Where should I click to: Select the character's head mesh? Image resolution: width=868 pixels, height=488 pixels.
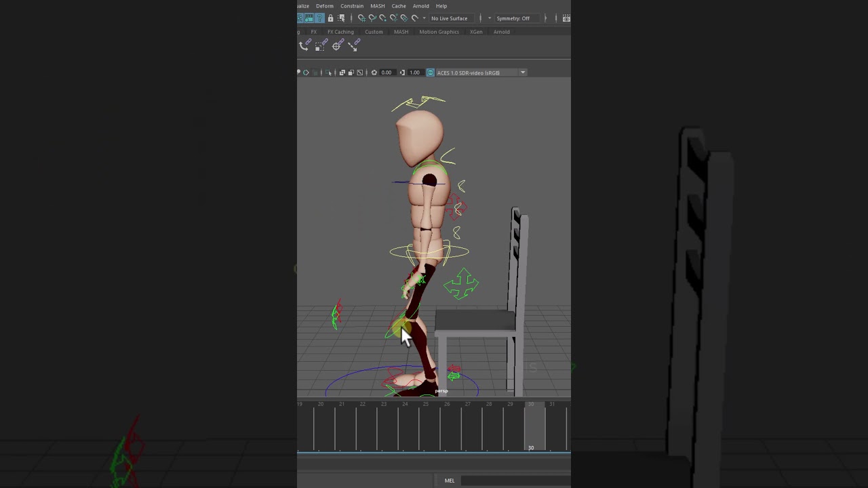coord(420,138)
